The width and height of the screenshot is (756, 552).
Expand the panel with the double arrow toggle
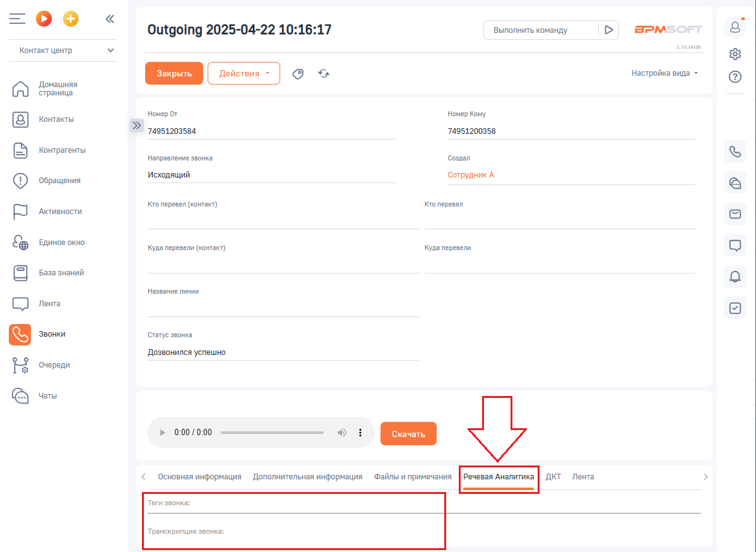(x=137, y=126)
